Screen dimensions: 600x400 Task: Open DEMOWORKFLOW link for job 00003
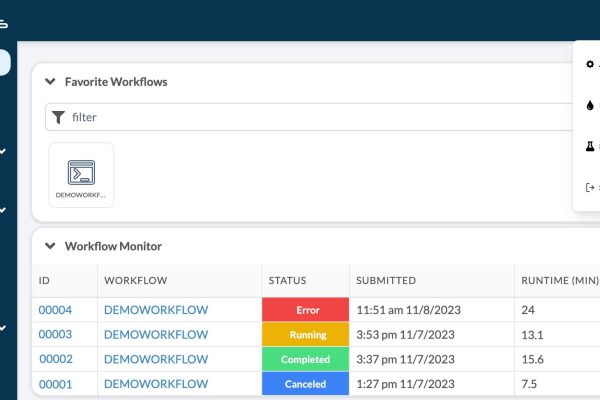(x=156, y=335)
